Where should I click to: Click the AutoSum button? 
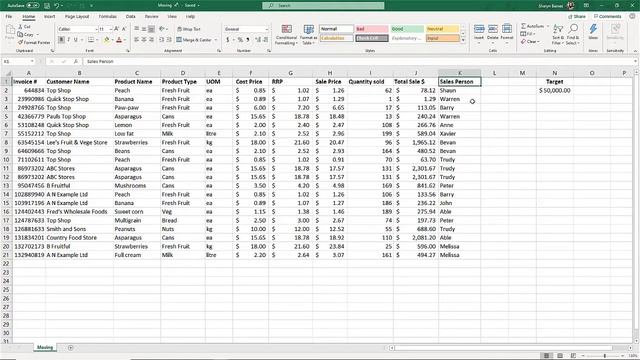[x=533, y=26]
